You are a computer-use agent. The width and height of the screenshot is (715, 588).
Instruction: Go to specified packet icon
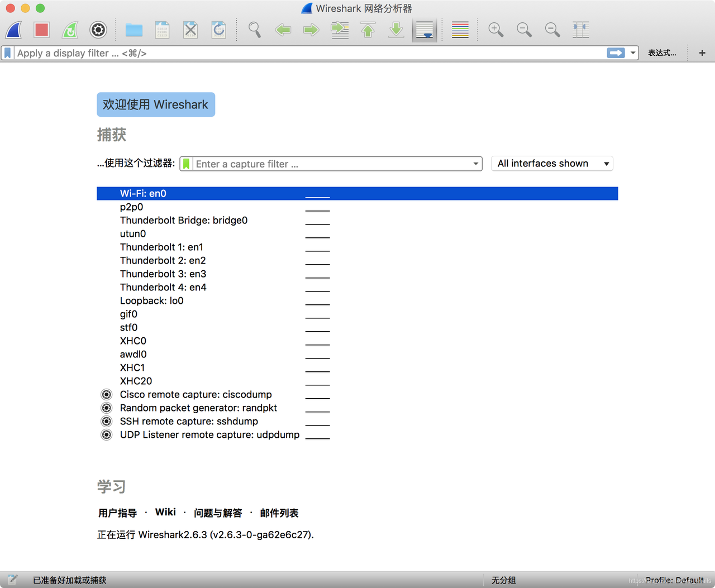click(340, 30)
